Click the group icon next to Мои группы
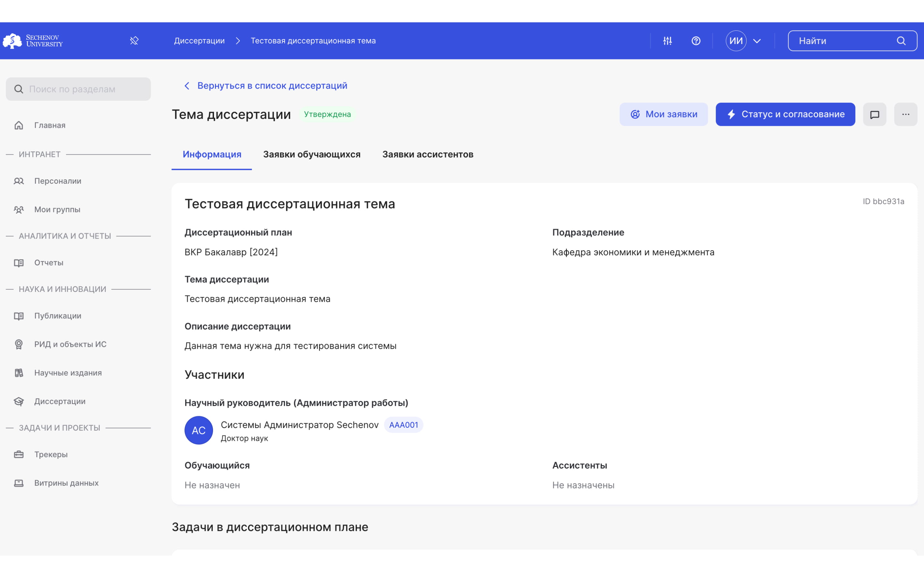The height and width of the screenshot is (578, 924). point(19,209)
